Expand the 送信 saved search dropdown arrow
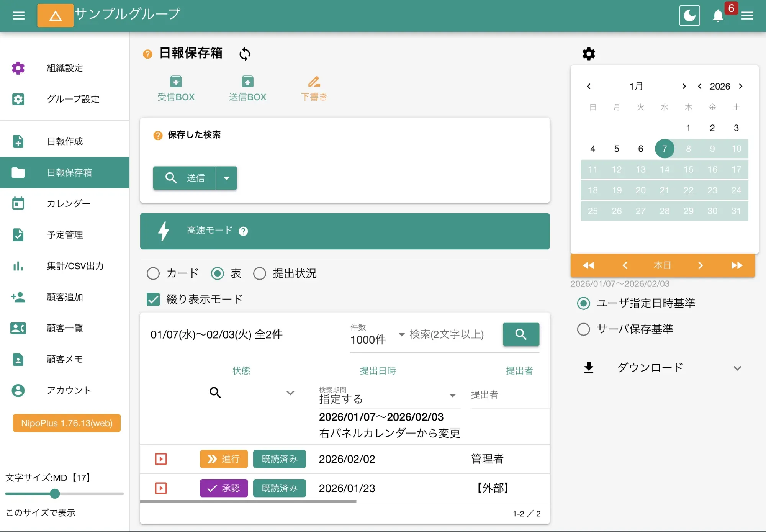The image size is (766, 532). (x=227, y=178)
